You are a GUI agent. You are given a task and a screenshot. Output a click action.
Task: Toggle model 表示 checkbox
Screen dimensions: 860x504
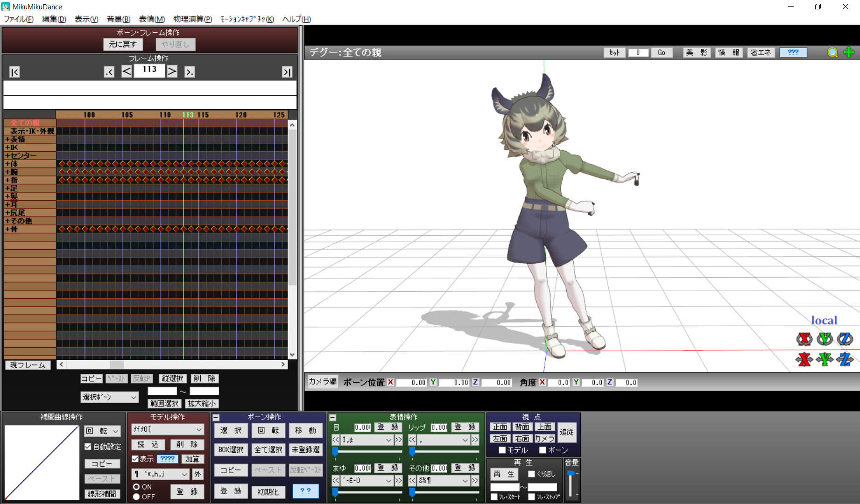point(135,459)
